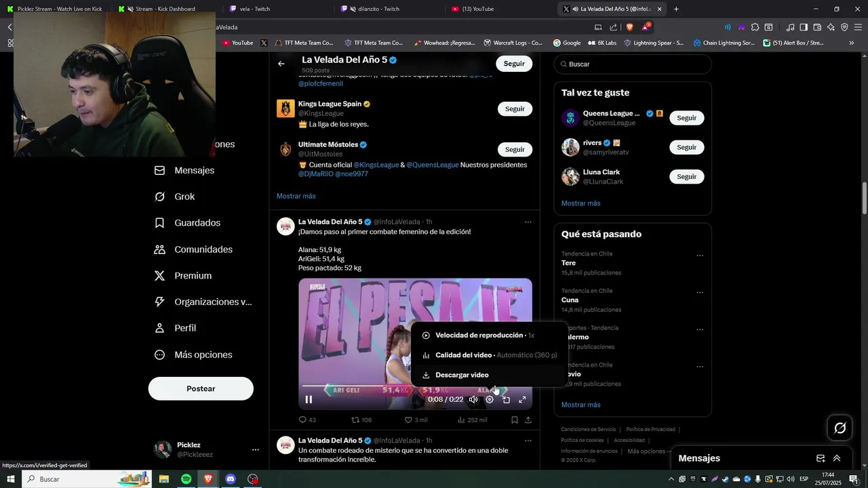This screenshot has height=488, width=868.
Task: Open Velocidad de reproducción option
Action: pyautogui.click(x=489, y=335)
